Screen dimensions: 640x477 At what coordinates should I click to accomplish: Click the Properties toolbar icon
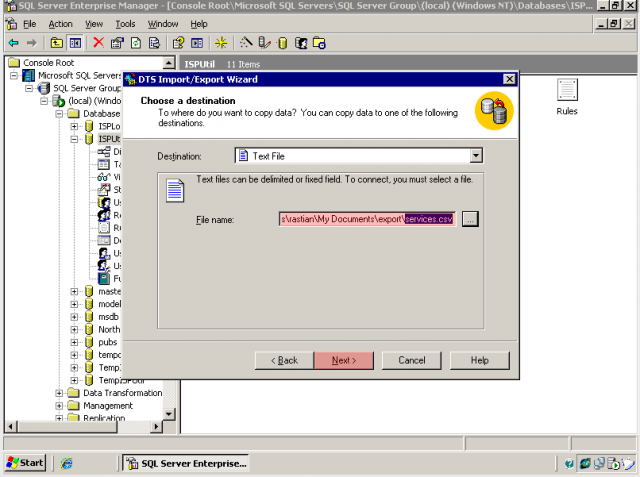click(x=117, y=43)
